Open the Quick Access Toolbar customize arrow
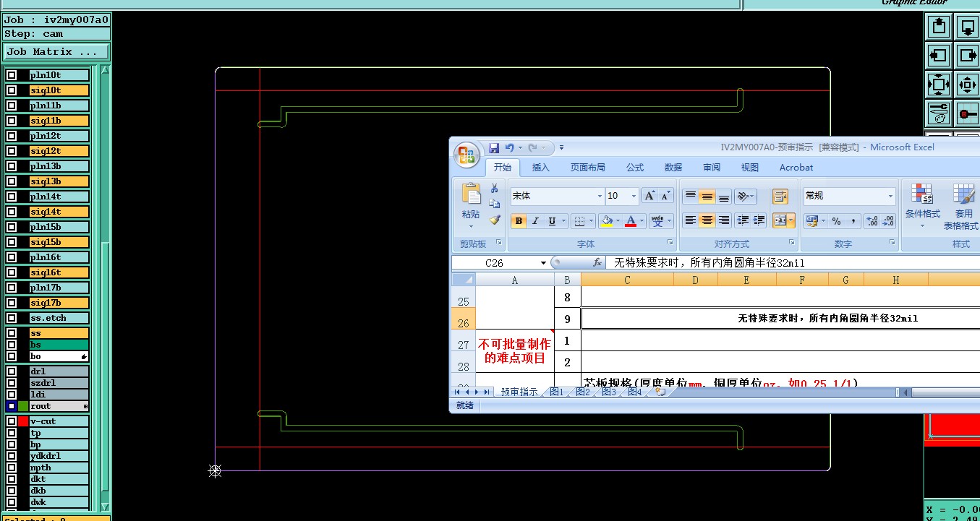Viewport: 980px width, 521px height. point(561,148)
